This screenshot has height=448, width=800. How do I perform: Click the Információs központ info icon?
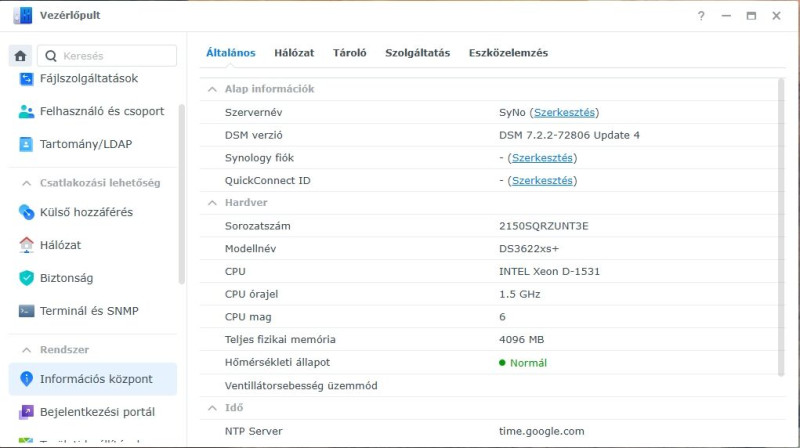(x=26, y=379)
